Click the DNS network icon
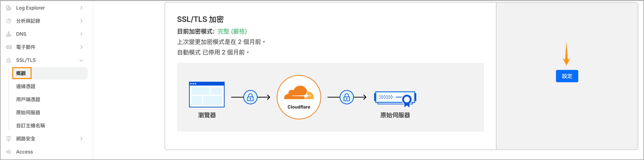Image resolution: width=644 pixels, height=160 pixels. [x=9, y=34]
